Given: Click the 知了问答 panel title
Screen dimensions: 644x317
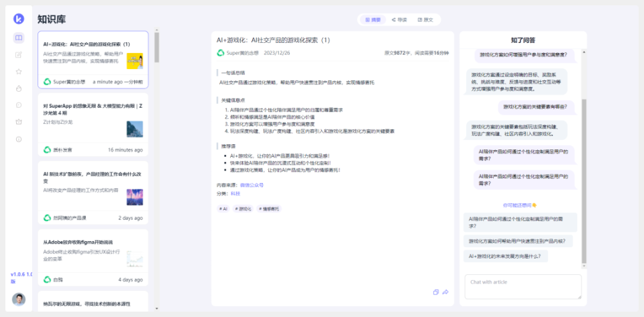Looking at the screenshot, I should [523, 40].
